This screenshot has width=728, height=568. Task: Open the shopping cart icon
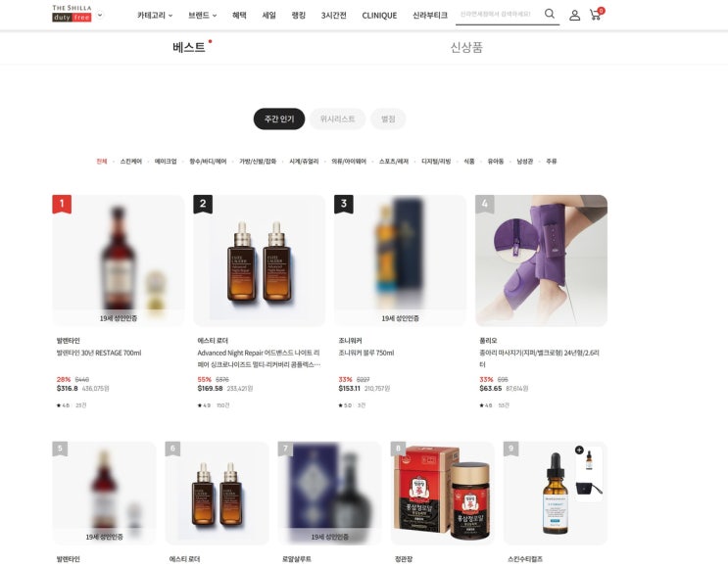(596, 15)
